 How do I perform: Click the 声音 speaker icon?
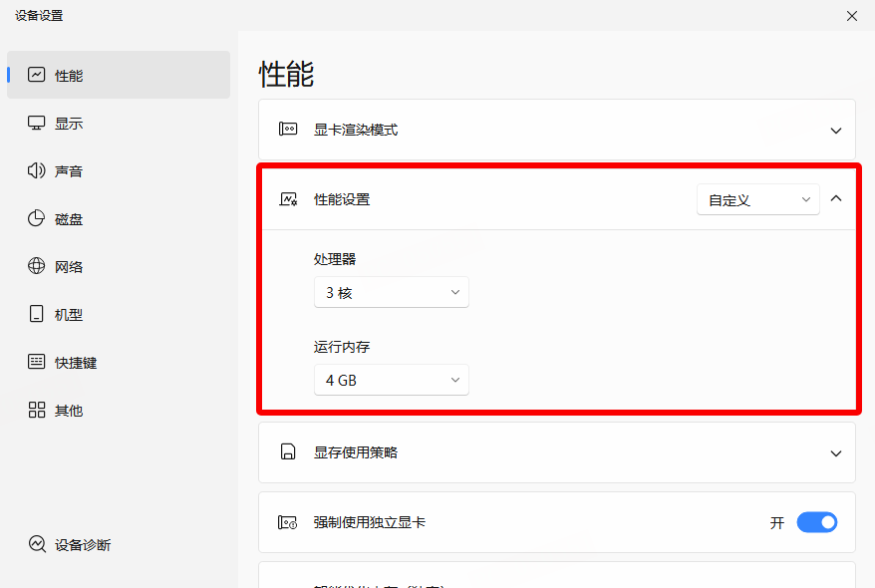coord(39,170)
